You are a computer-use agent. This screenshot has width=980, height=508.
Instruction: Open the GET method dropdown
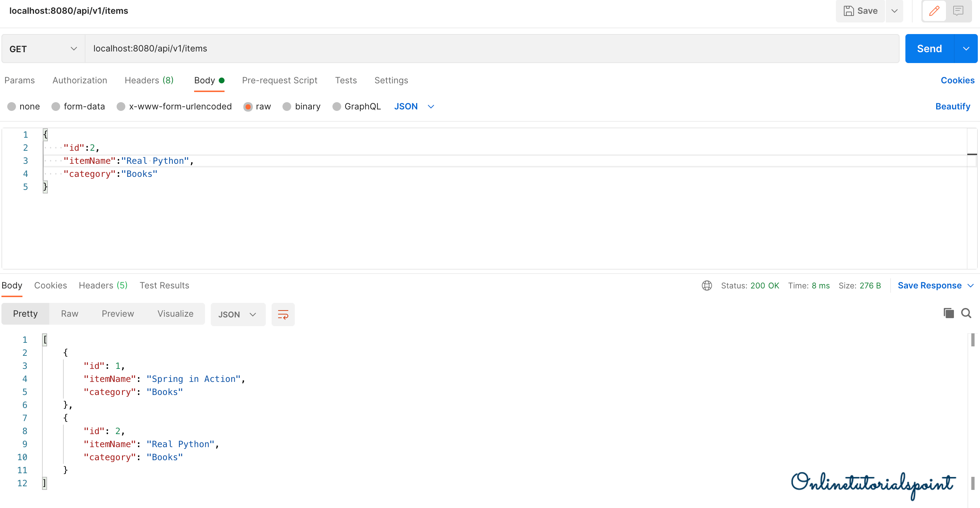click(43, 49)
